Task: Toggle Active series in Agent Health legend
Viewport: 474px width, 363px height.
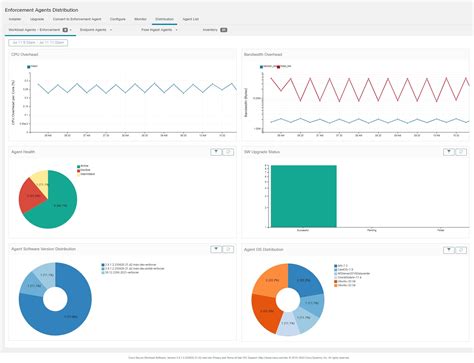Action: click(83, 166)
